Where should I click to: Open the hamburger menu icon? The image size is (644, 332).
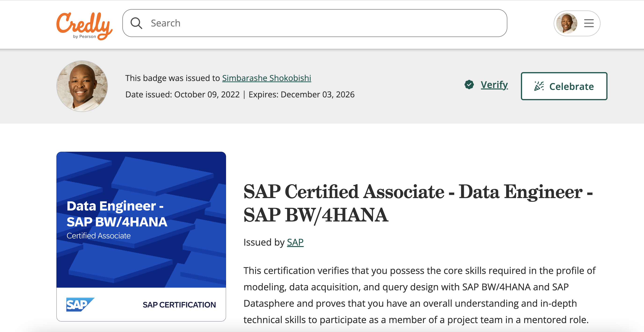click(589, 23)
